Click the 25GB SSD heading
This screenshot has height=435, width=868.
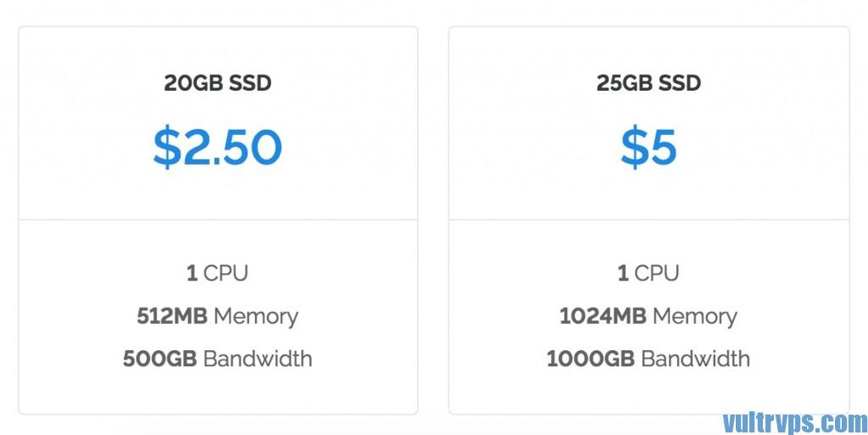coord(648,83)
